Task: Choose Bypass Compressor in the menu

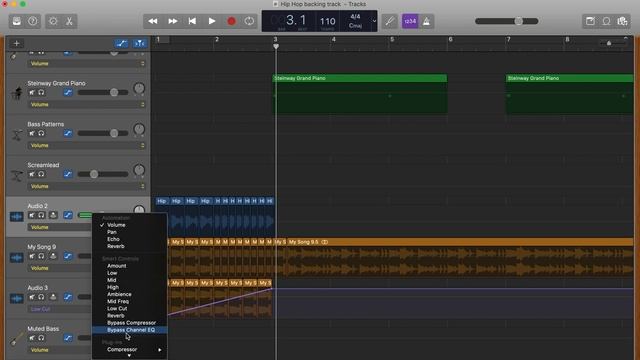Action: coord(130,322)
